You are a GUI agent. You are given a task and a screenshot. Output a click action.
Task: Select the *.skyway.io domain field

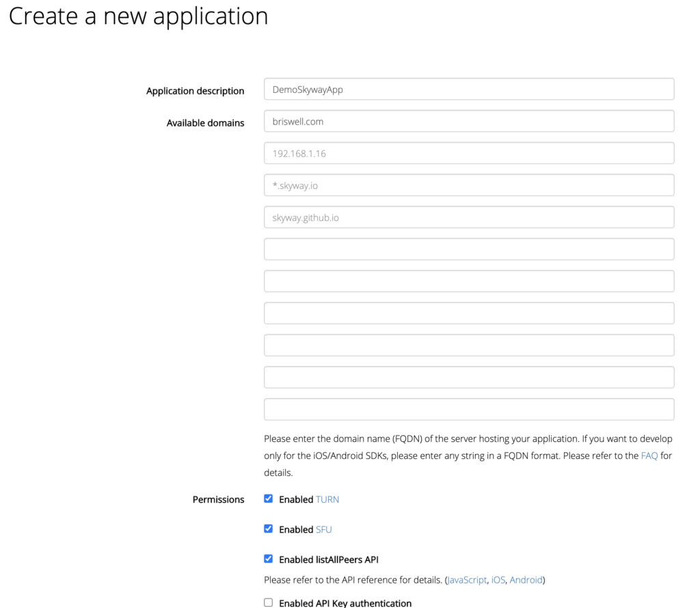click(x=468, y=185)
